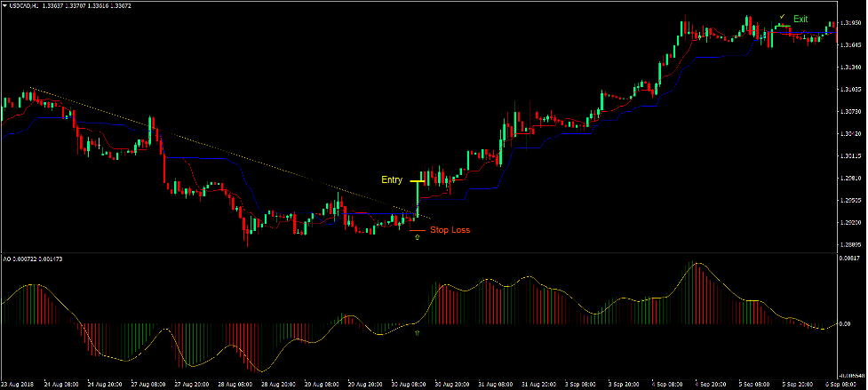Click the 5 Sep 08:00 time label
This screenshot has width=868, height=390.
(x=754, y=384)
